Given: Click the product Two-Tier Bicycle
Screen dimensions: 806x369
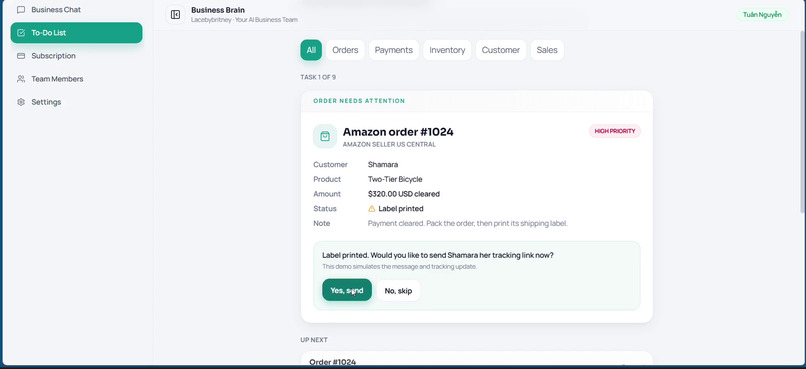Looking at the screenshot, I should [395, 179].
